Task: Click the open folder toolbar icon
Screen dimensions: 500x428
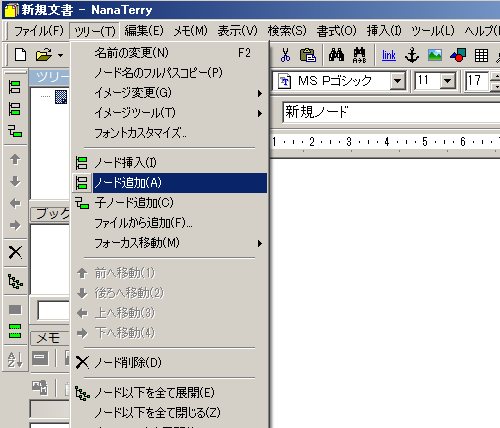Action: (x=44, y=55)
